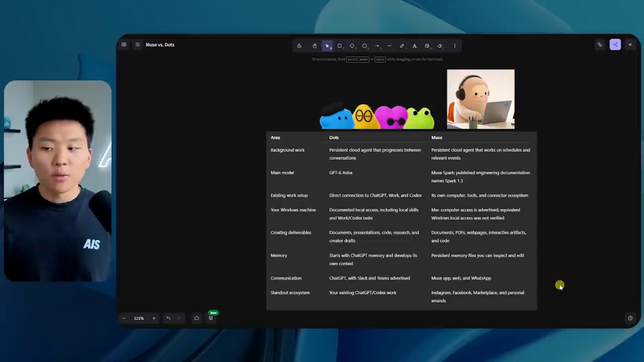Viewport: 644px width, 362px height.
Task: Click the 'Your Windows machine' row label
Action: pos(293,210)
